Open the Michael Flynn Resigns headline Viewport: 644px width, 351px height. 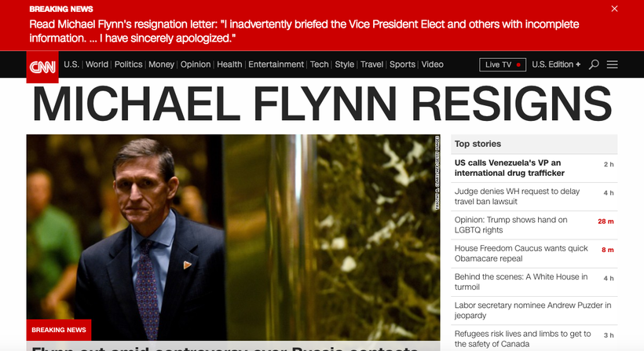[322, 104]
